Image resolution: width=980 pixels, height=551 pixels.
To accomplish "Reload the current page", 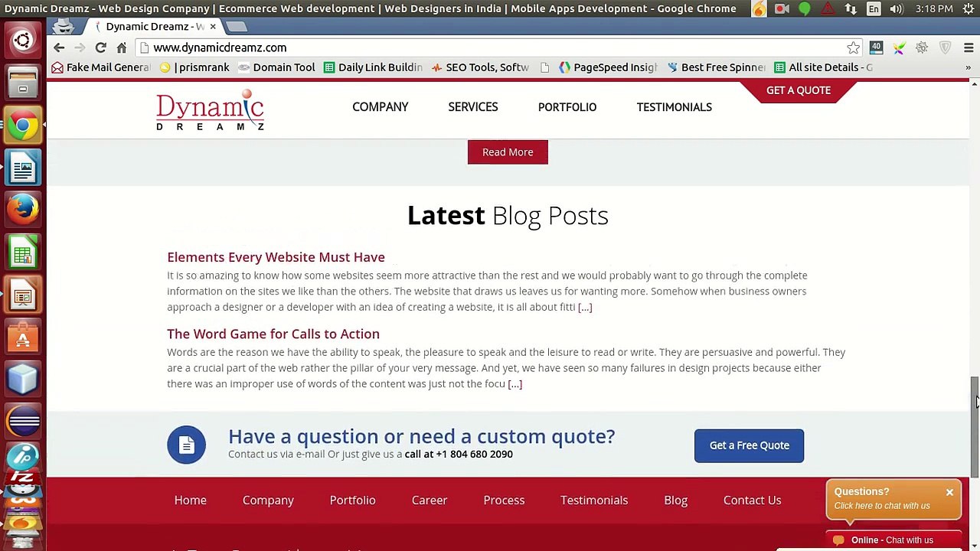I will (100, 47).
